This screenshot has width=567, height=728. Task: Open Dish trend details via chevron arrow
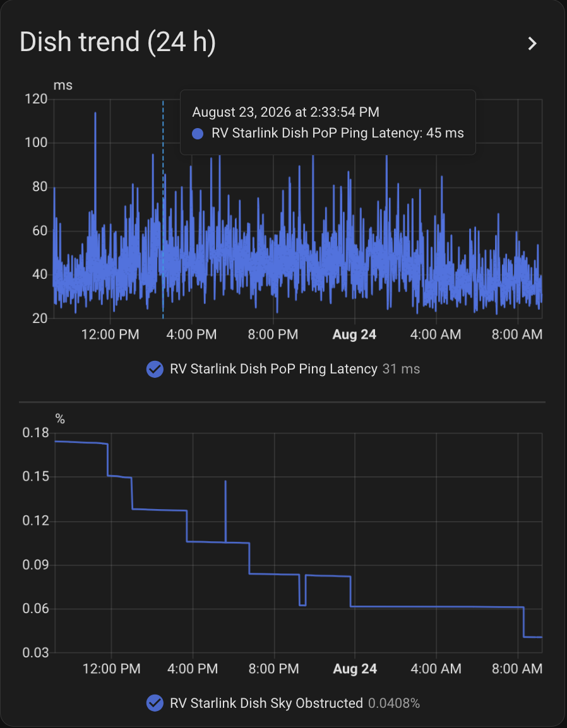pyautogui.click(x=532, y=43)
